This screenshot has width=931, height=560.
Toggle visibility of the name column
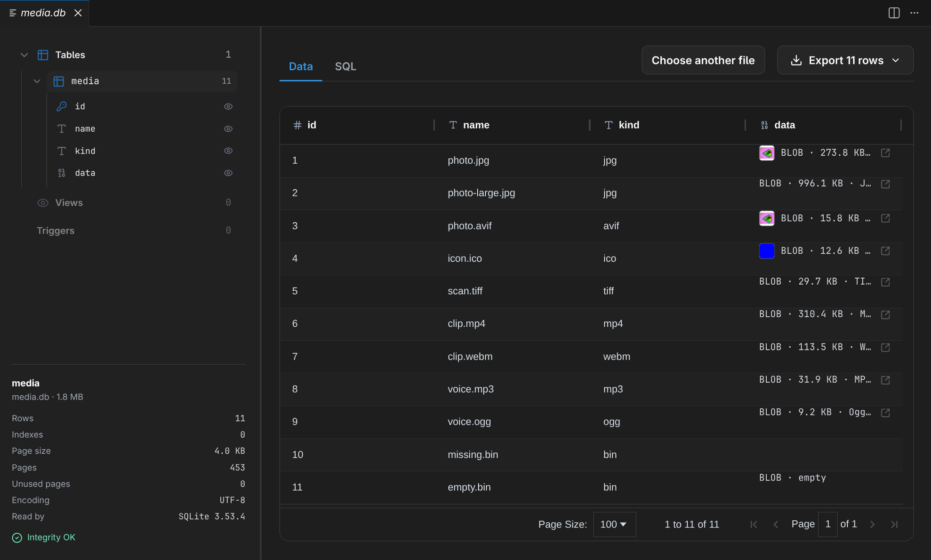(x=228, y=128)
